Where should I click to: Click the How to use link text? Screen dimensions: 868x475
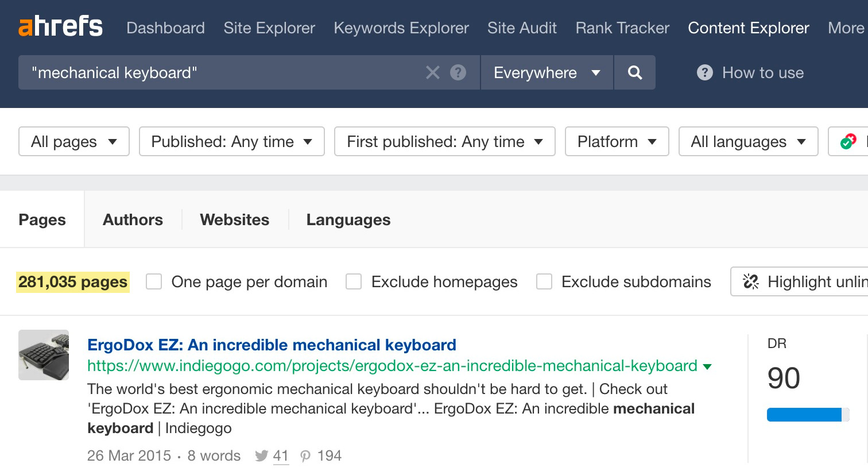pos(763,72)
